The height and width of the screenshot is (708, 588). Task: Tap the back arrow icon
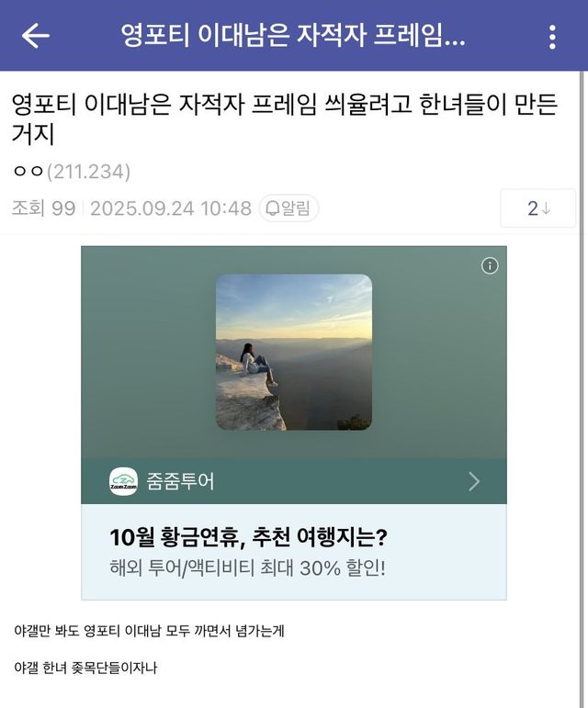(x=35, y=36)
